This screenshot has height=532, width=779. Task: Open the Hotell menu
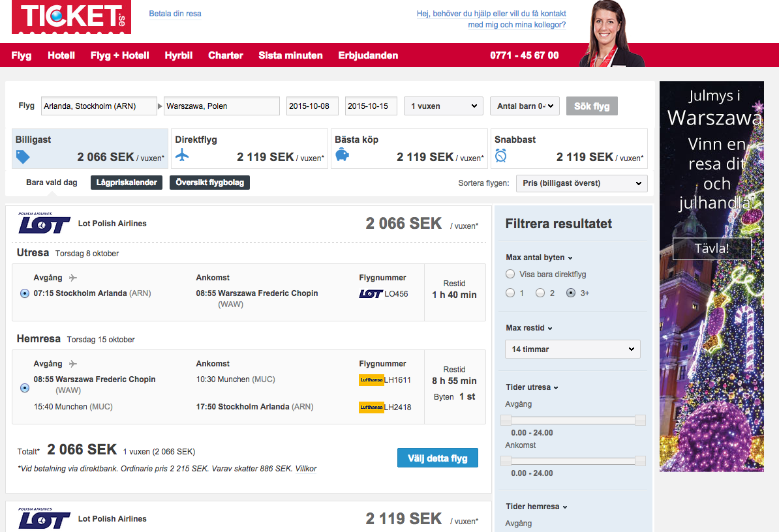61,55
